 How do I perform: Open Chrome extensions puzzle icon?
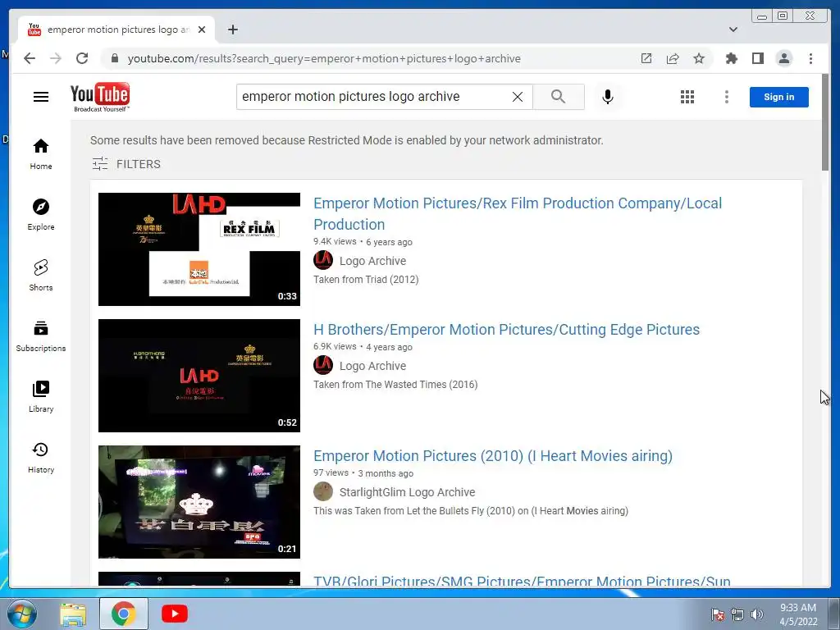point(731,58)
